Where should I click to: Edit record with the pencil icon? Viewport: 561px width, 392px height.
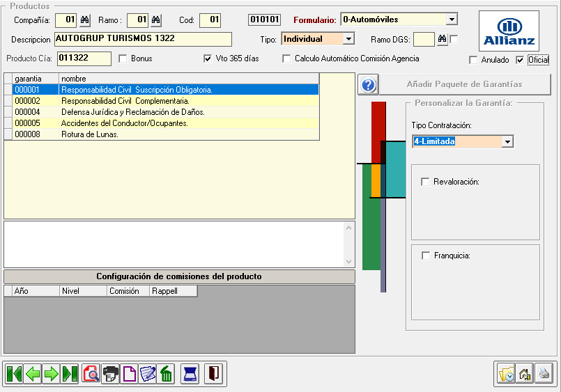[x=148, y=374]
